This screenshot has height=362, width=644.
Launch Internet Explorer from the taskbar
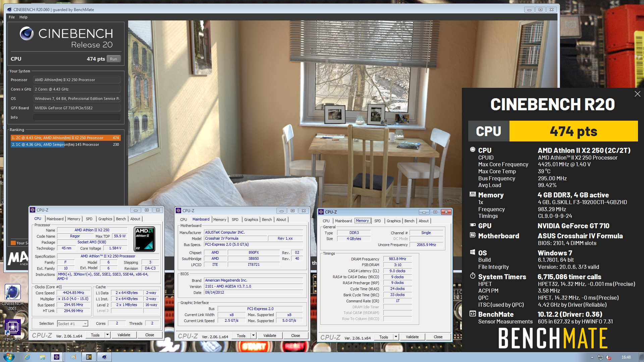coord(27,357)
